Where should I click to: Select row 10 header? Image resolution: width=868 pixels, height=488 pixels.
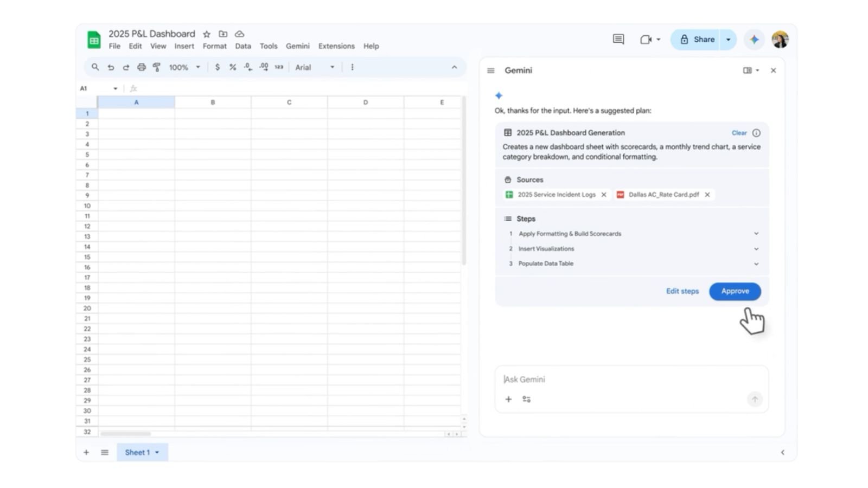(87, 206)
